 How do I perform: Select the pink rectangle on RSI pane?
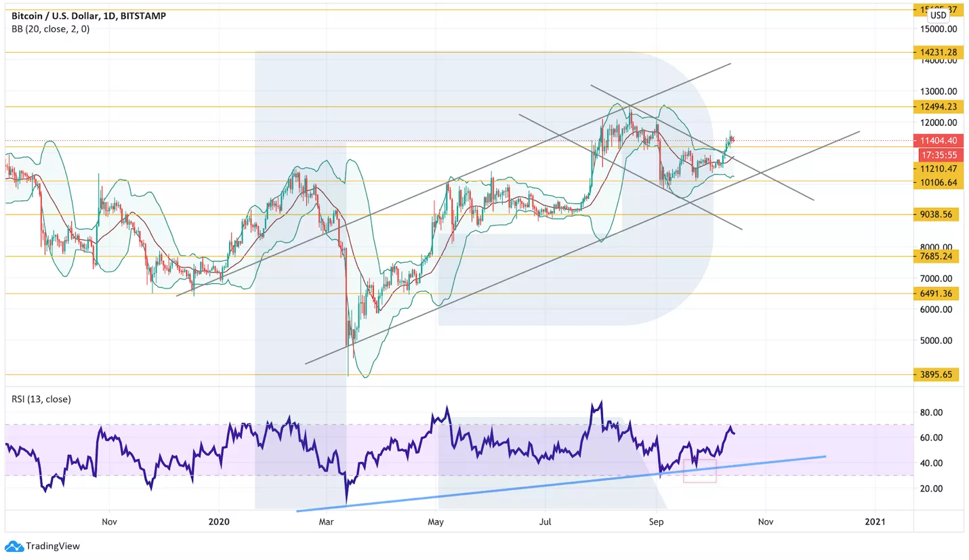(699, 471)
